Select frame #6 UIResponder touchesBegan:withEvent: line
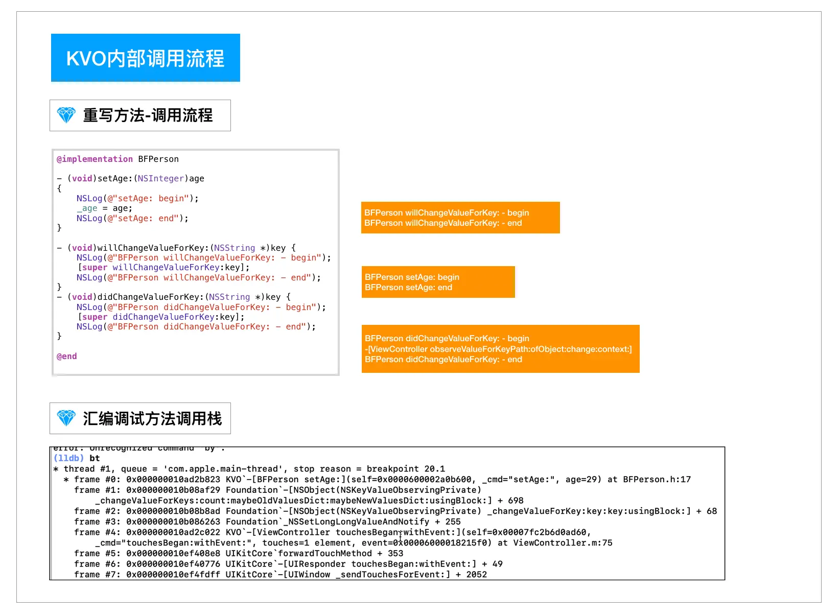The width and height of the screenshot is (840, 616). pyautogui.click(x=288, y=564)
